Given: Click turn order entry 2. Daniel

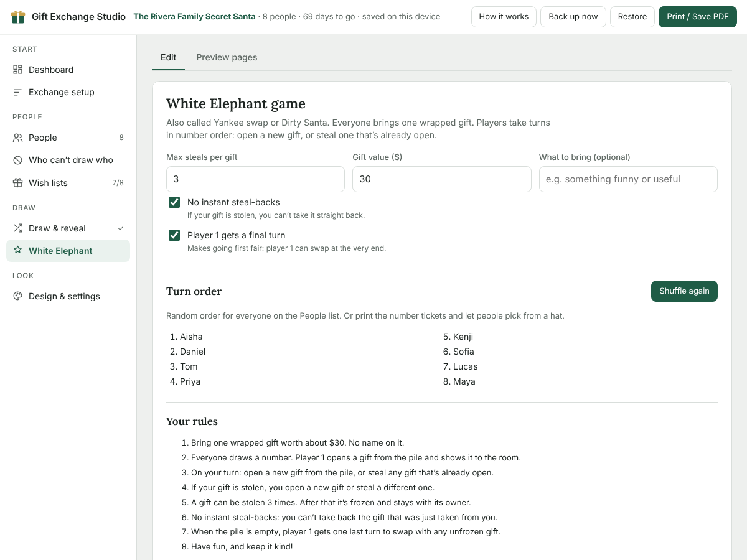Looking at the screenshot, I should coord(187,352).
